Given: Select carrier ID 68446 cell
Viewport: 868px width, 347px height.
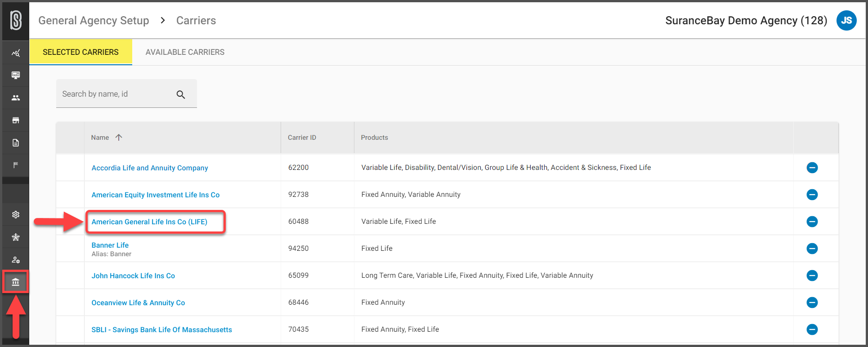Looking at the screenshot, I should pyautogui.click(x=298, y=302).
